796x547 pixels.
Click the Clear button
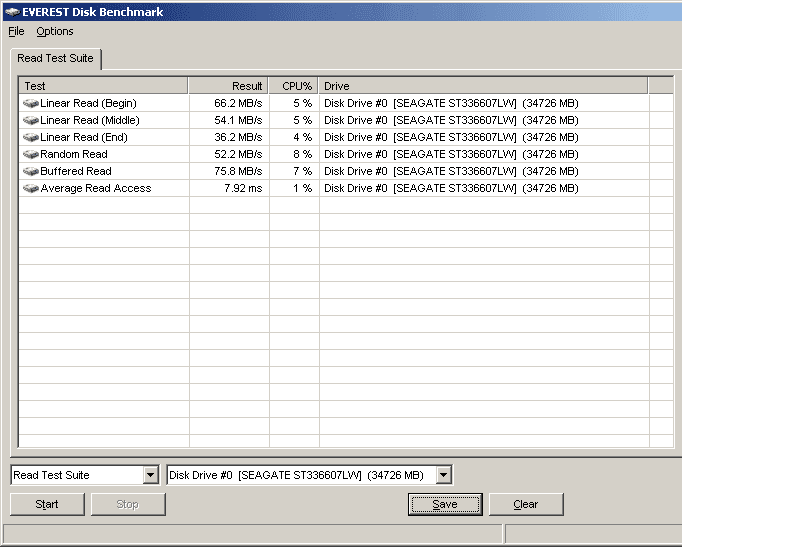pyautogui.click(x=526, y=504)
